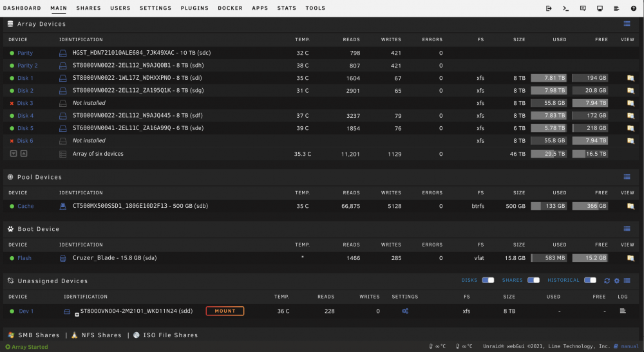Spin down all disks arrow button

pyautogui.click(x=14, y=153)
